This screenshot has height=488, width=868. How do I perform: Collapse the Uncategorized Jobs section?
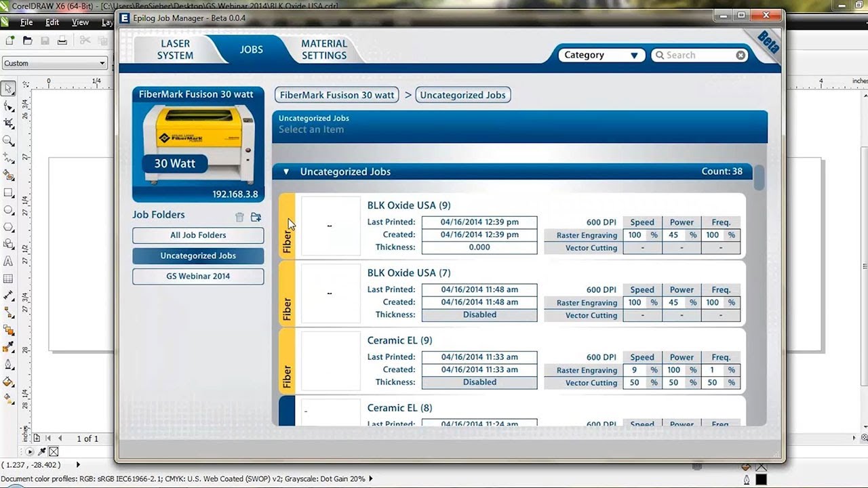pos(286,172)
